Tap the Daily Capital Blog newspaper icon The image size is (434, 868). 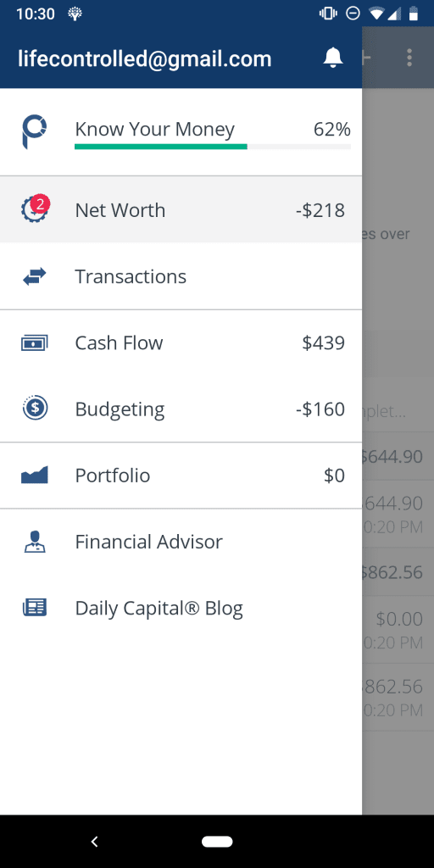tap(34, 608)
